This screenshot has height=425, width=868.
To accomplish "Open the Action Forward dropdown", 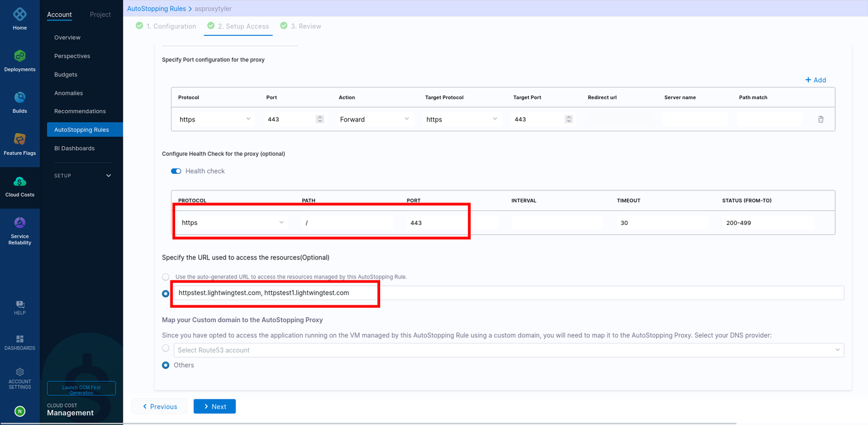I will pos(374,119).
